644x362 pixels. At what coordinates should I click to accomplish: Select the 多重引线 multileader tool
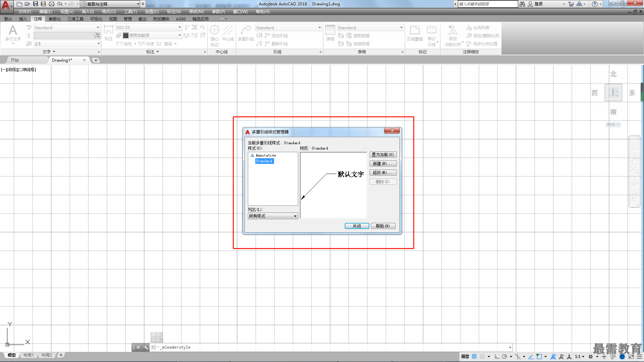click(246, 33)
